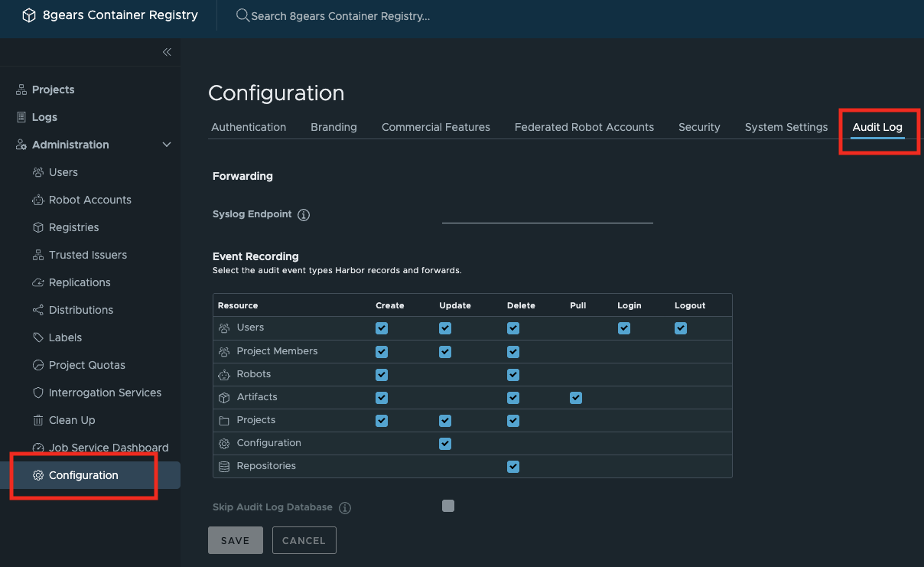Screen dimensions: 924x567
Task: Uncheck Delete for Artifacts
Action: coord(513,398)
